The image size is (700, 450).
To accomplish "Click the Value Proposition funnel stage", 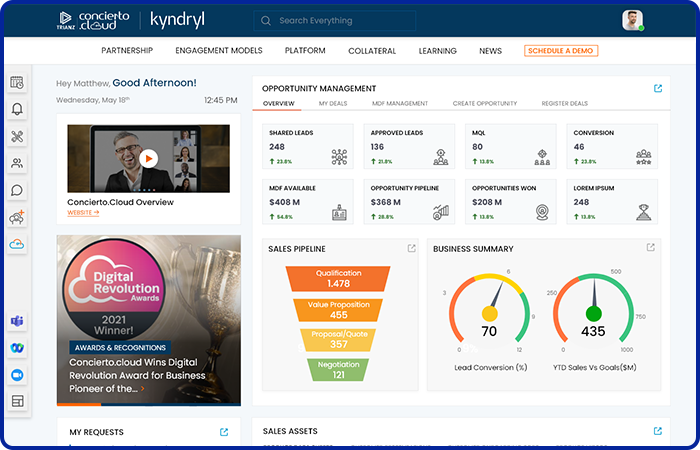I will pyautogui.click(x=338, y=310).
